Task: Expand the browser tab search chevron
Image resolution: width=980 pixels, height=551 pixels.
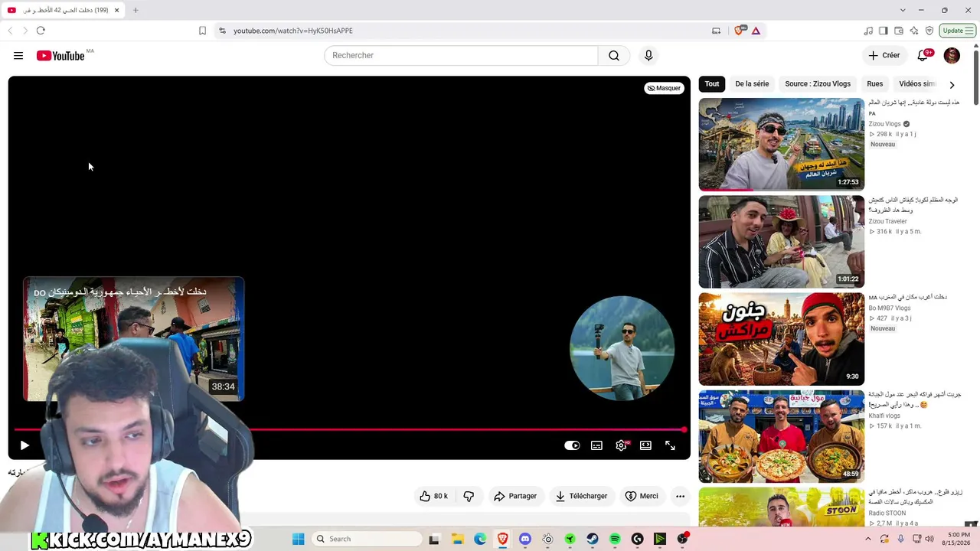Action: click(x=903, y=10)
